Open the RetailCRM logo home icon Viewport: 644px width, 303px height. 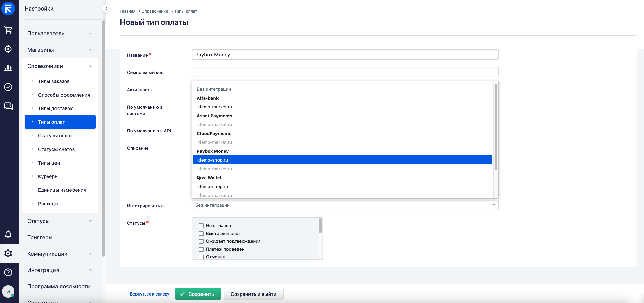click(8, 9)
